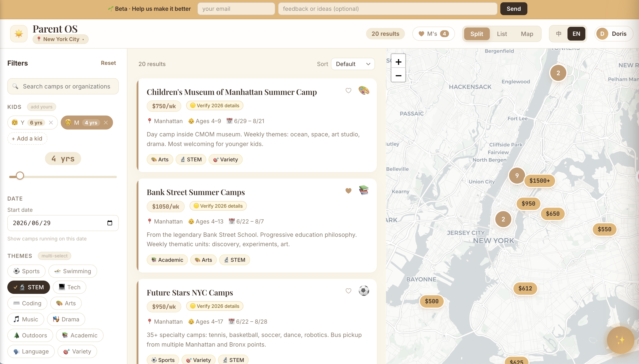Screen dimensions: 639x364
Task: Select the $612 map price marker
Action: (525, 288)
